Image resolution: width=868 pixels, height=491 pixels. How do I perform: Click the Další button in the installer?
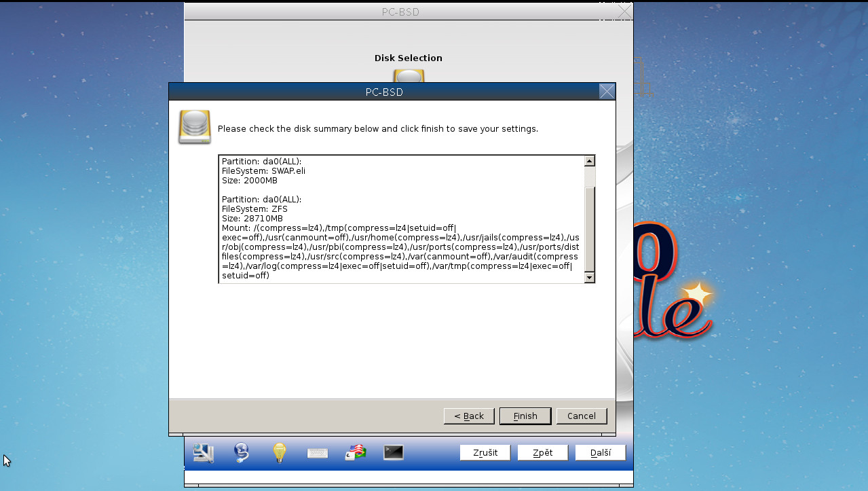point(600,452)
